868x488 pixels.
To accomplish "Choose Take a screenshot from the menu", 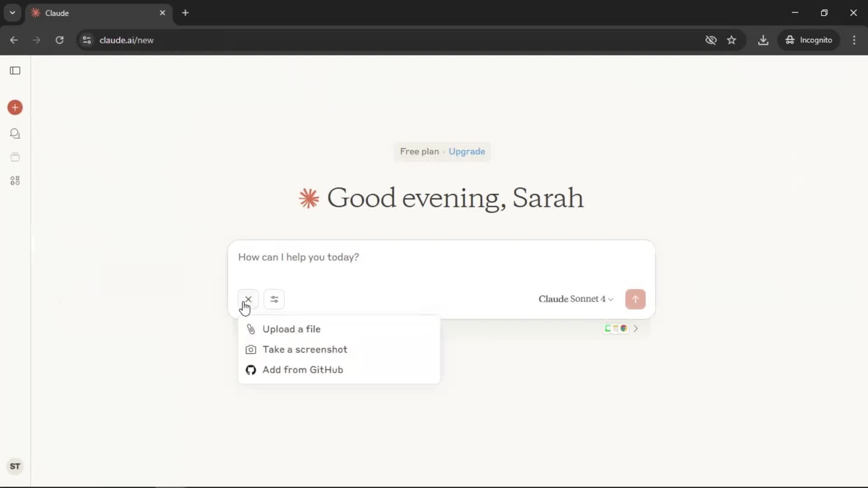I will 339,349.
